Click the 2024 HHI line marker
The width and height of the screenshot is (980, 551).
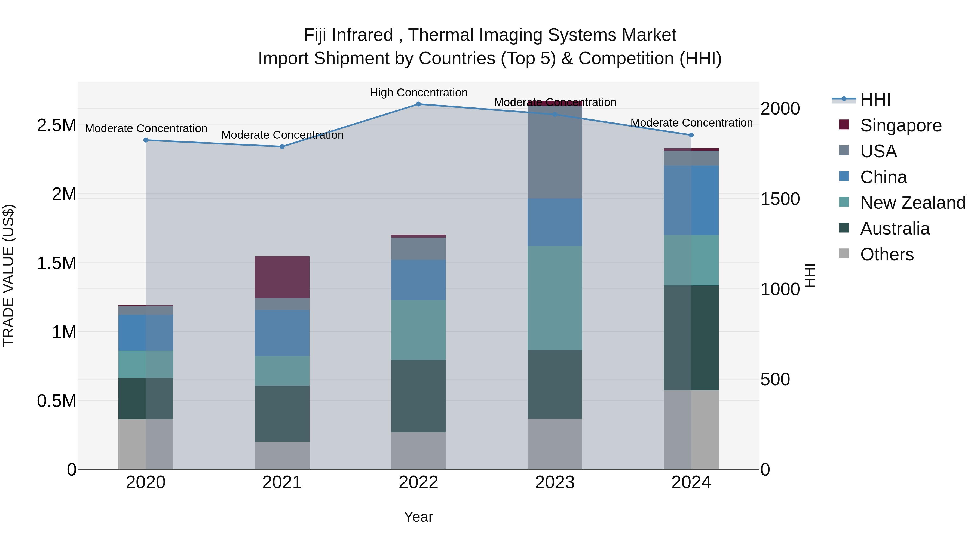(691, 135)
